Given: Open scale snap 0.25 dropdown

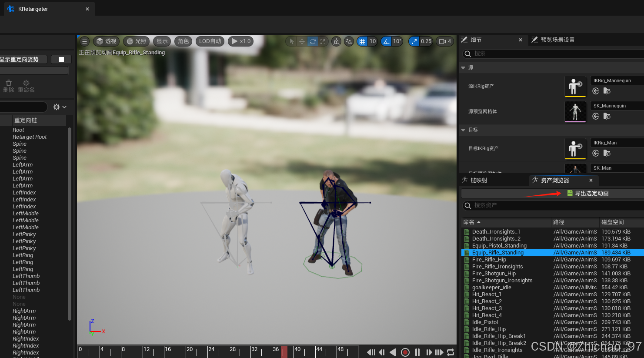Looking at the screenshot, I should pyautogui.click(x=426, y=41).
